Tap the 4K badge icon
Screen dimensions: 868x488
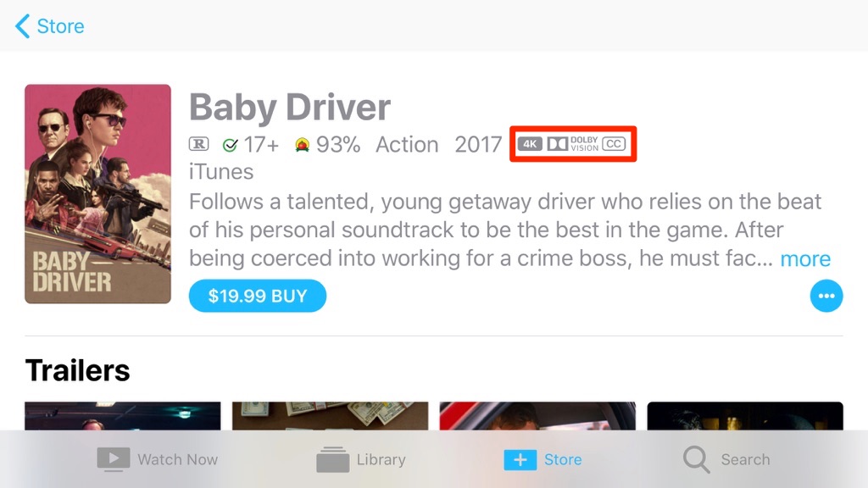(530, 144)
